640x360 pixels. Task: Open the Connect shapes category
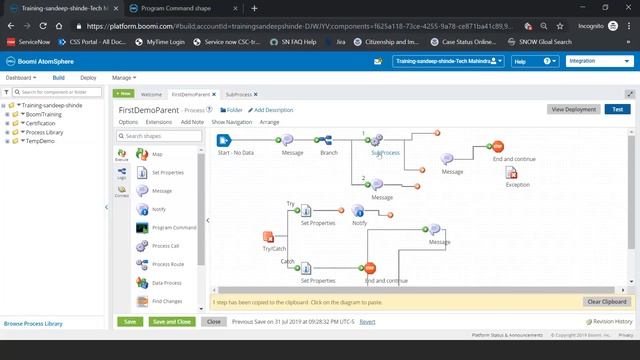tap(122, 191)
